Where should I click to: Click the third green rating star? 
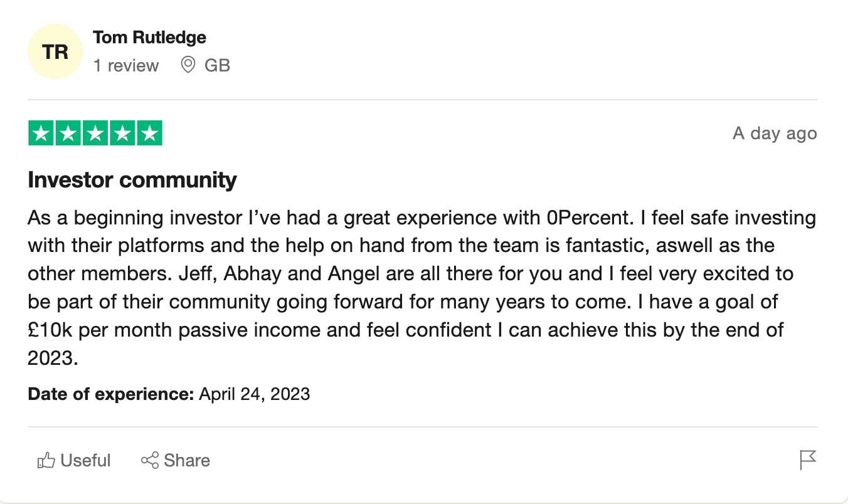pos(95,133)
